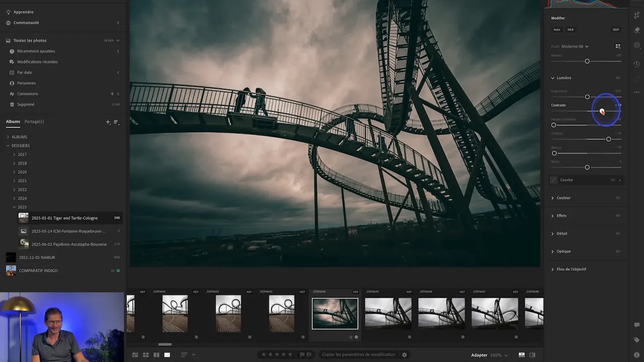Toggle HDR editing mode
644x362 pixels.
pos(616,29)
